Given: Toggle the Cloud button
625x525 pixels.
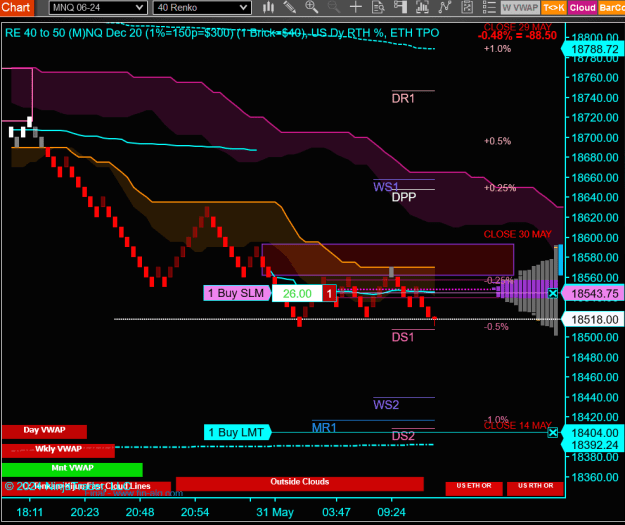Looking at the screenshot, I should (582, 8).
